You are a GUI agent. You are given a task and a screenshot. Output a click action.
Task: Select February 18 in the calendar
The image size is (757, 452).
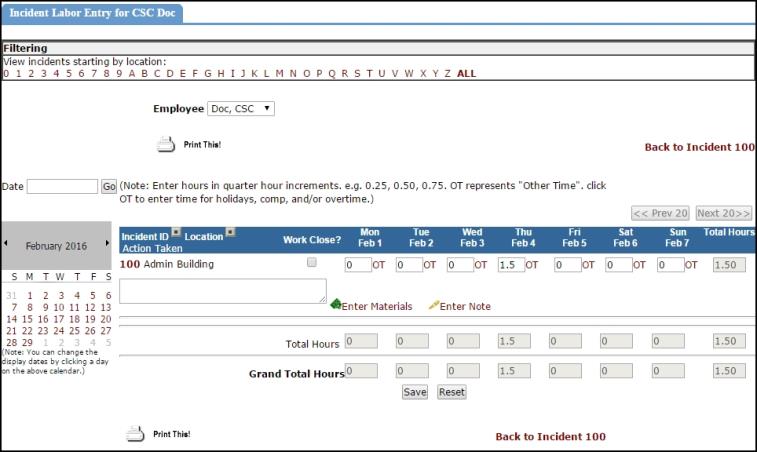pyautogui.click(x=74, y=319)
